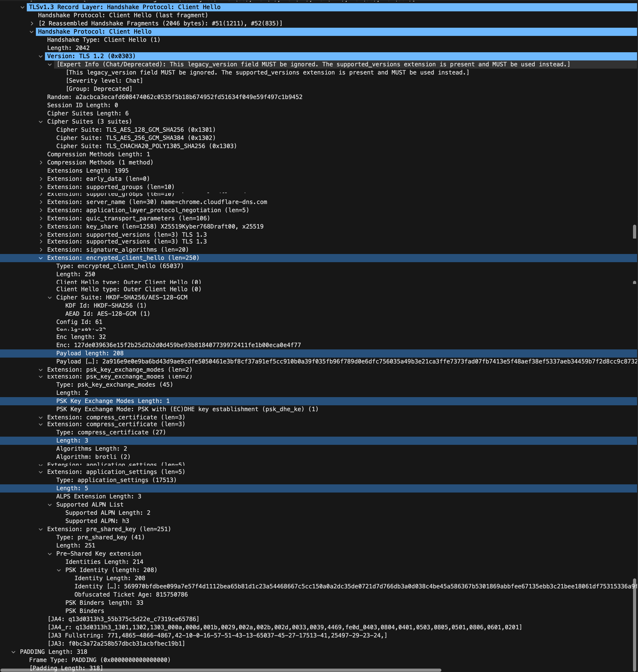The height and width of the screenshot is (672, 638).
Task: Expand the quic_transport_parameters extension
Action: [41, 218]
